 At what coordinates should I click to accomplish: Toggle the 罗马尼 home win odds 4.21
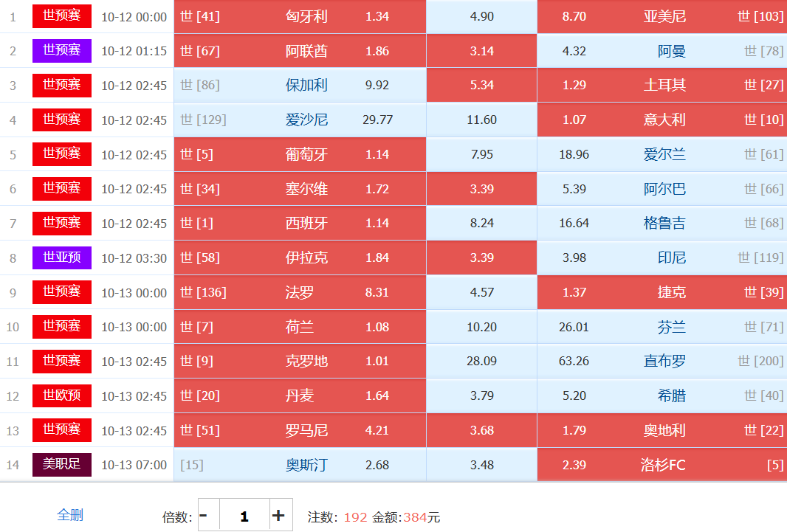click(377, 430)
